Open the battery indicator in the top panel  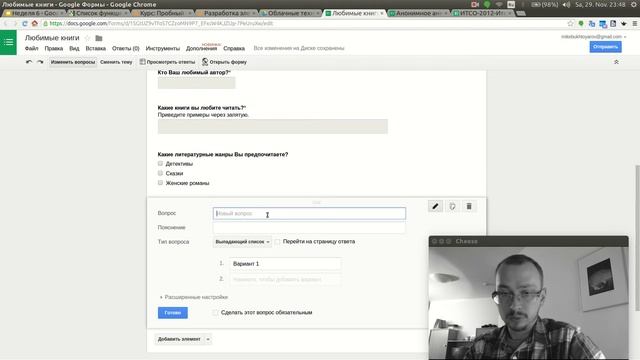[x=544, y=4]
